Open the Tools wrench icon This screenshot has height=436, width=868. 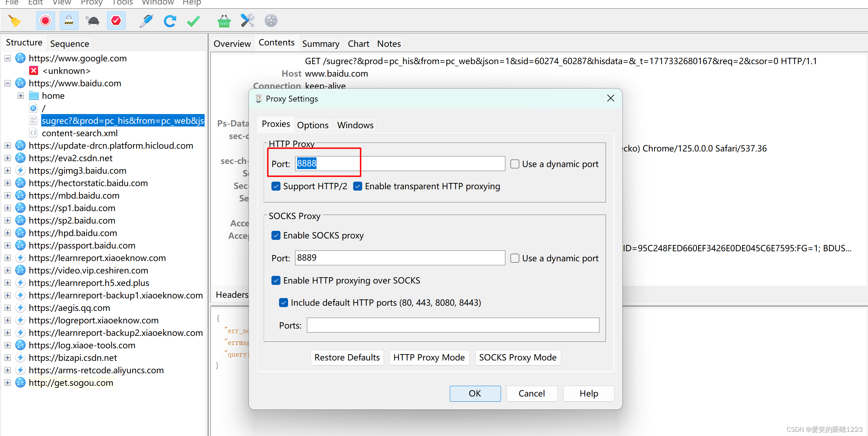(247, 21)
